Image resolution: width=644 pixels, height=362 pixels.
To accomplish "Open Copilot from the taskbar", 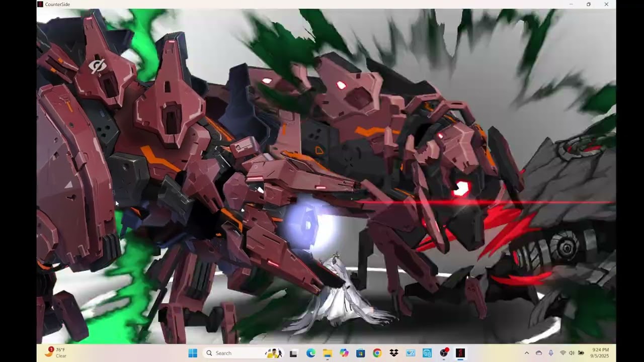I will 344,353.
